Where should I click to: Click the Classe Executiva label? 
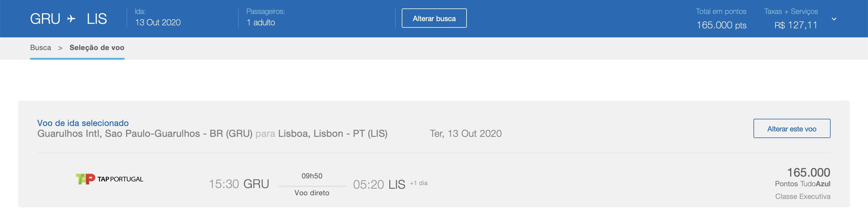tap(803, 197)
